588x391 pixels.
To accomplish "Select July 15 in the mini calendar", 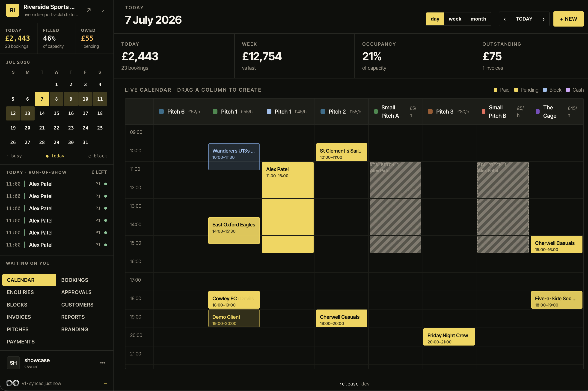I will (x=56, y=113).
